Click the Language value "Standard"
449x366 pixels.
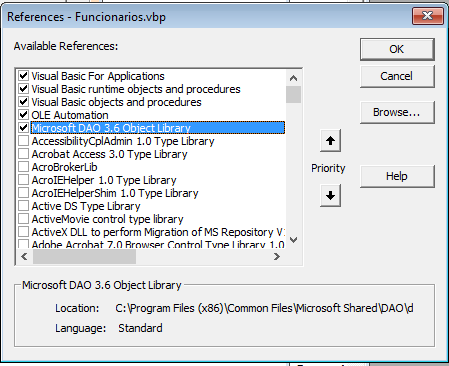[x=140, y=328]
